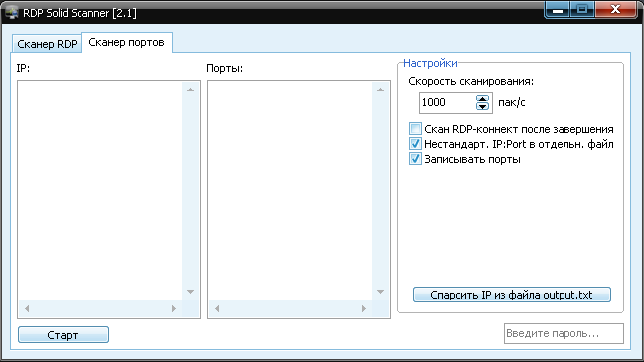
Task: Click the IP list left scroll arrow
Action: click(27, 308)
